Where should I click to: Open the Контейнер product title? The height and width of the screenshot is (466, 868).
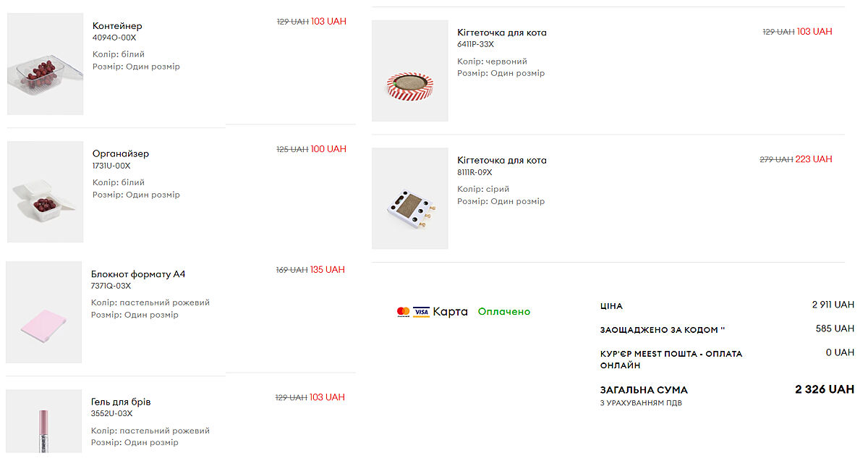(117, 26)
